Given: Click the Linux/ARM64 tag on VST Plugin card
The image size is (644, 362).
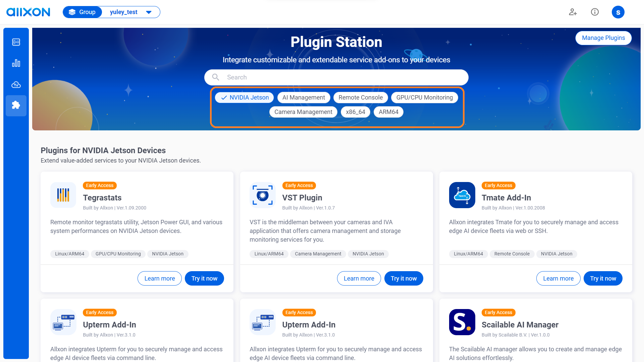Looking at the screenshot, I should tap(269, 254).
